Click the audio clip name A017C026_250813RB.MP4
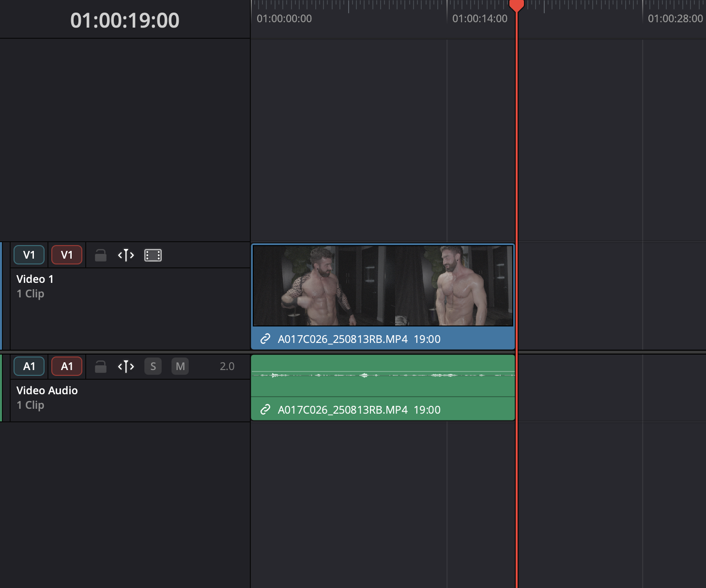706x588 pixels. click(x=343, y=410)
